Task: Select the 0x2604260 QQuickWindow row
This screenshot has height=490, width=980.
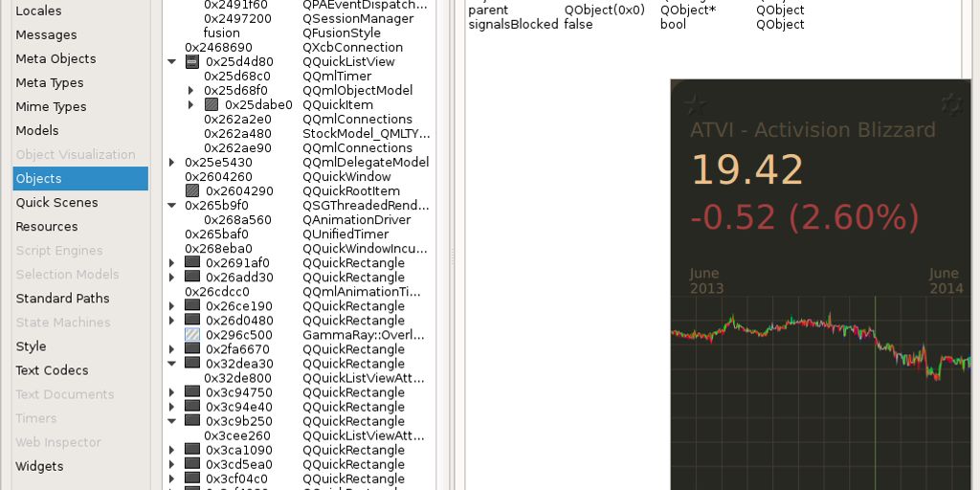Action: click(x=299, y=177)
